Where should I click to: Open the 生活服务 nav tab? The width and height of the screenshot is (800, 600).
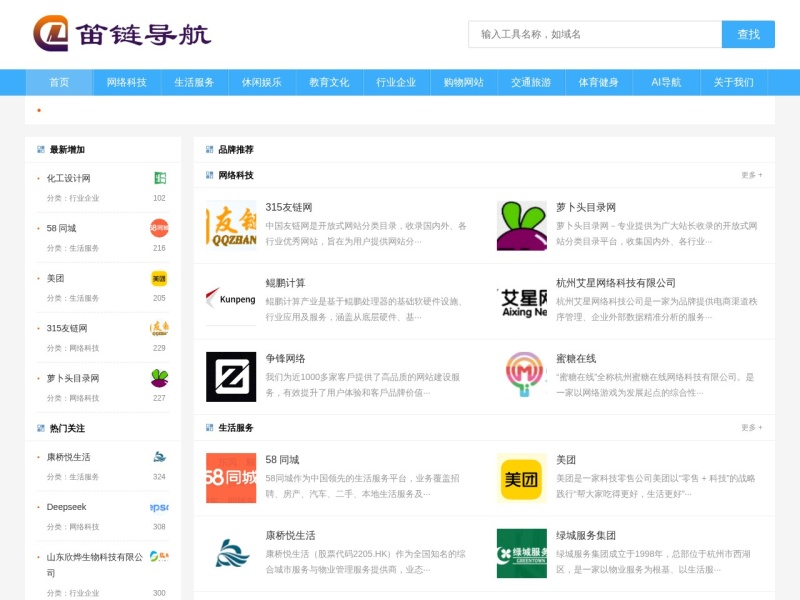pos(194,82)
